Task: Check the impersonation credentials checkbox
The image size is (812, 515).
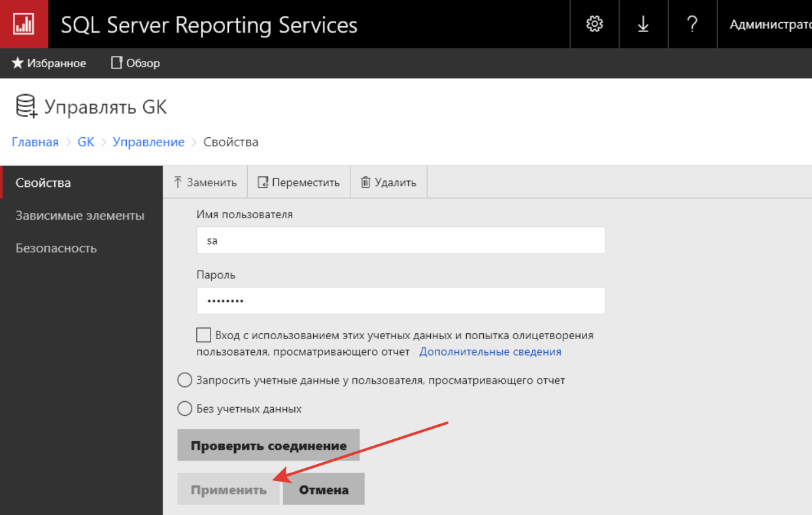Action: click(x=203, y=335)
